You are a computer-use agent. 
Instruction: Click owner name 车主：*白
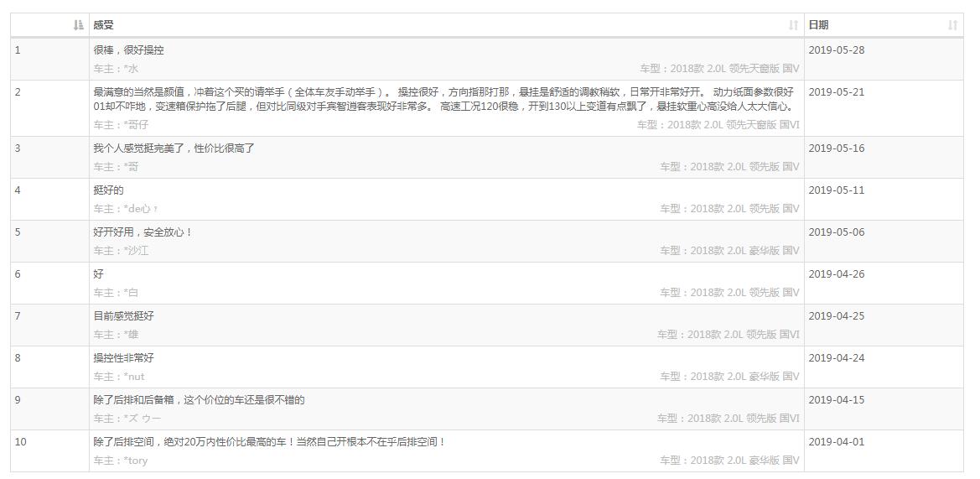pyautogui.click(x=117, y=293)
